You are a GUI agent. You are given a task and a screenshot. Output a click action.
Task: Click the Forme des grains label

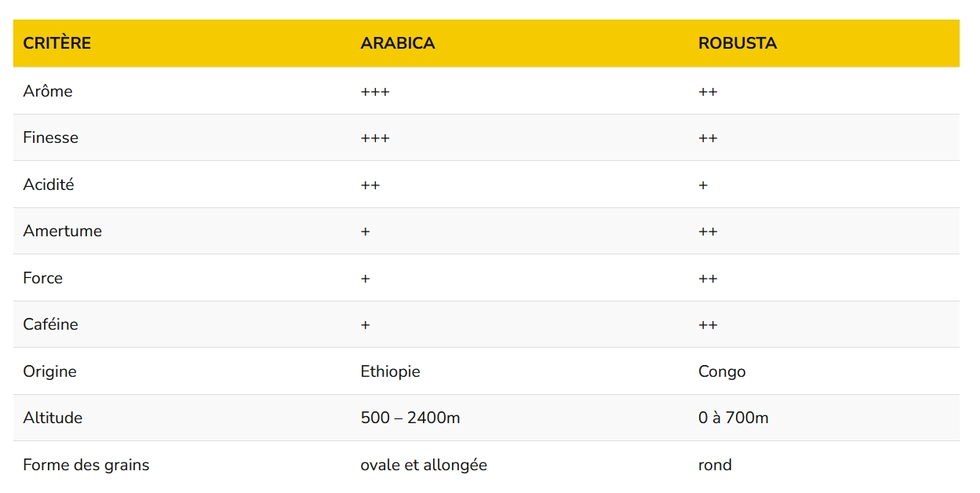(86, 465)
